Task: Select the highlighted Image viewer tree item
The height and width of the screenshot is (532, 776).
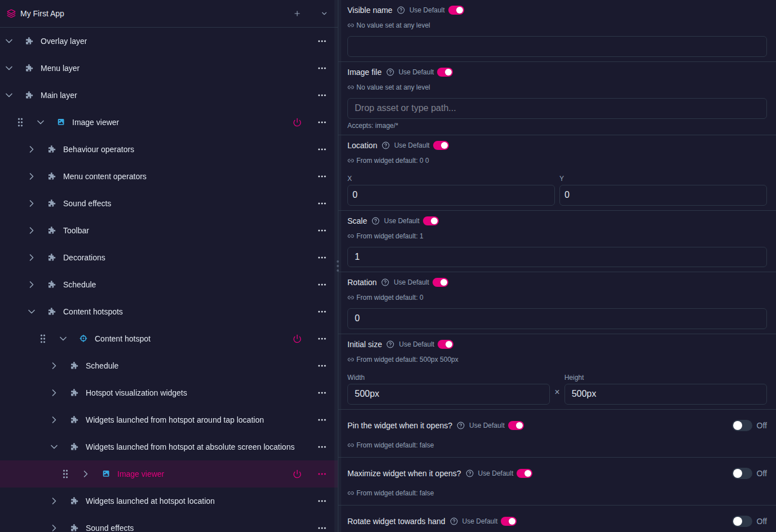Action: [141, 474]
